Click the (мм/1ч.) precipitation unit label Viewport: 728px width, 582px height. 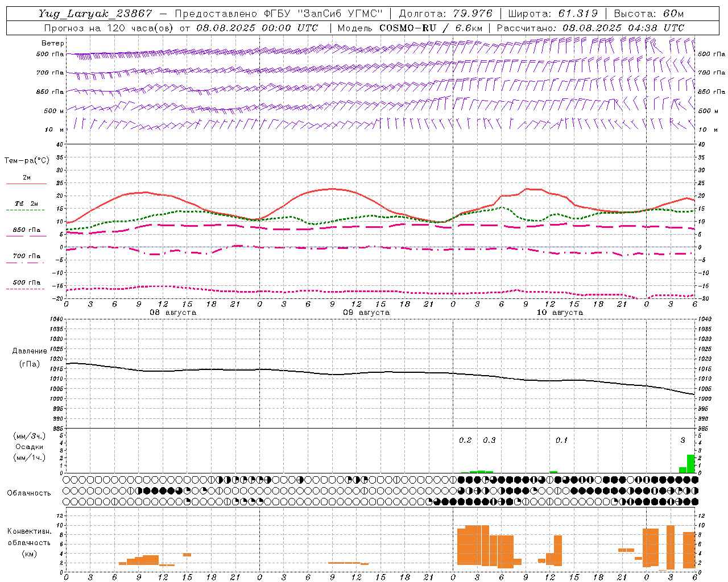(30, 458)
